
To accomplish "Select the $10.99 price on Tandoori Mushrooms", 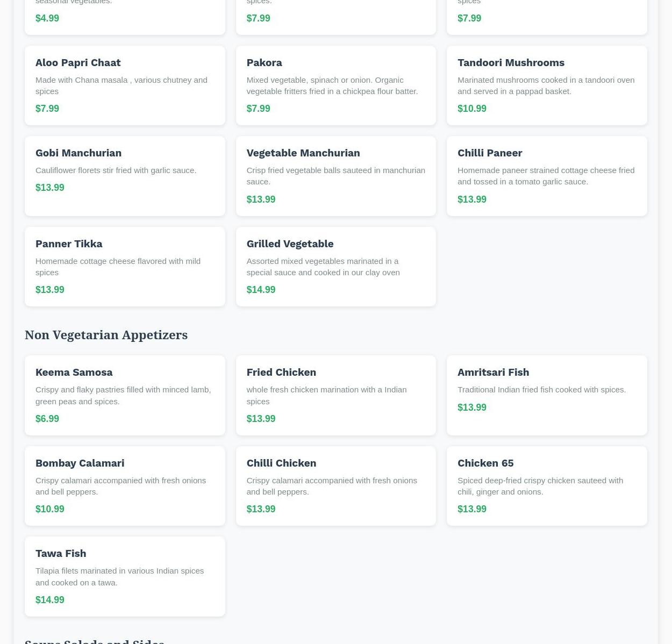I will (x=471, y=109).
